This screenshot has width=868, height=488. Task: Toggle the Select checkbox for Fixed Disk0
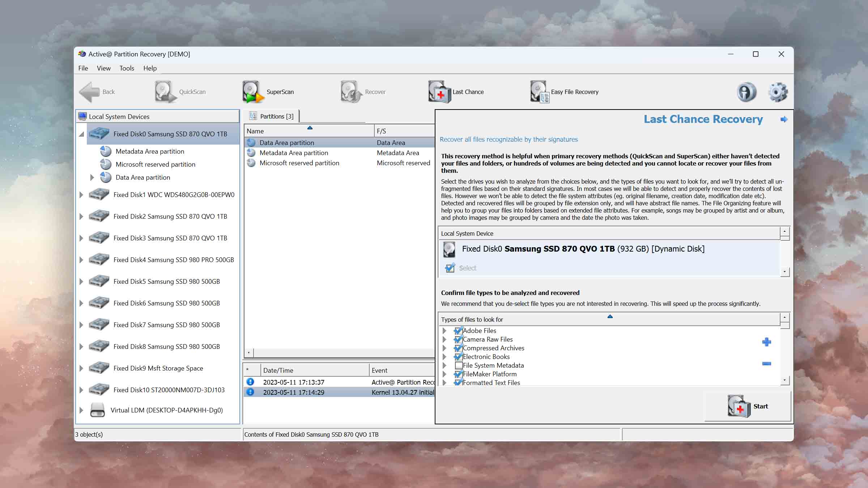click(450, 268)
